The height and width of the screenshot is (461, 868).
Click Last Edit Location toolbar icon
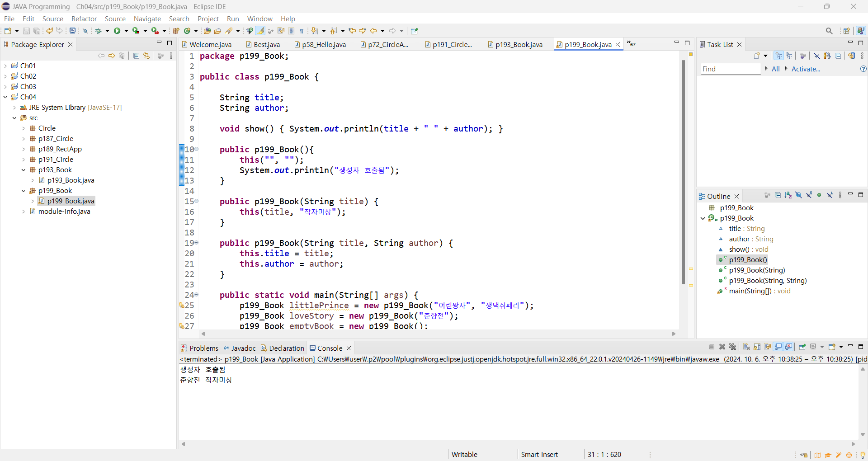coord(352,31)
